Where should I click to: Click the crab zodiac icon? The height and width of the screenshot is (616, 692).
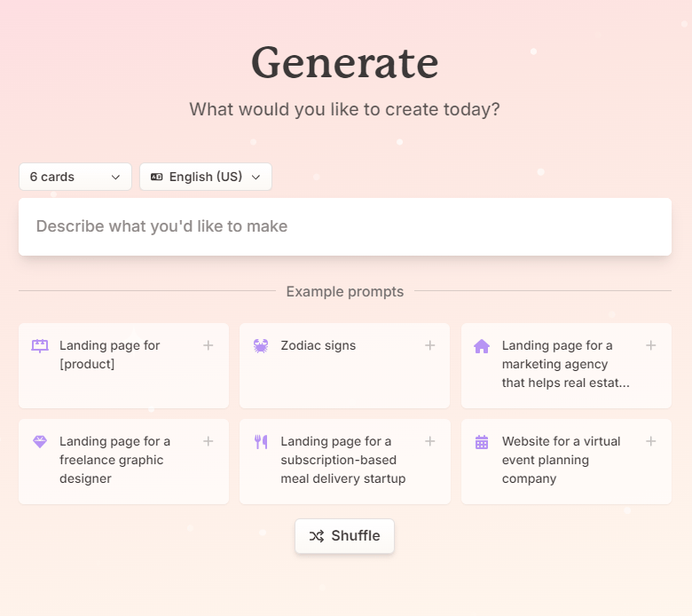click(x=261, y=346)
